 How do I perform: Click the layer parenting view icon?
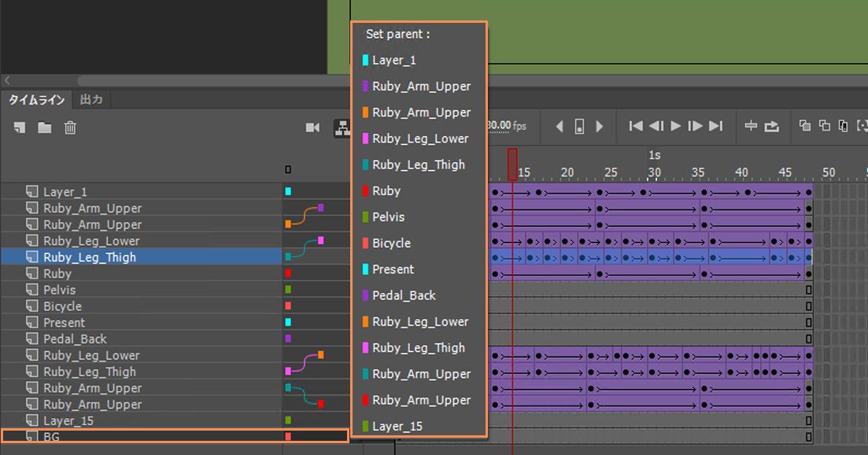[342, 128]
